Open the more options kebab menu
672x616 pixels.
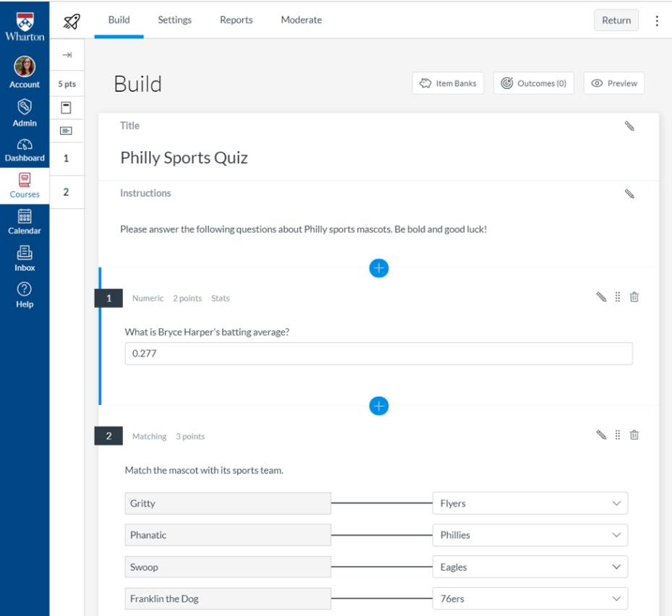coord(657,20)
